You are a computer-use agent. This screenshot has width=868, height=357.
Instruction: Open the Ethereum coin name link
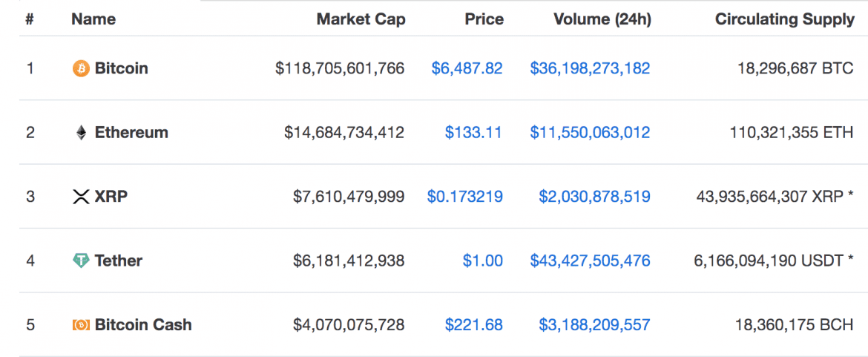pos(131,133)
